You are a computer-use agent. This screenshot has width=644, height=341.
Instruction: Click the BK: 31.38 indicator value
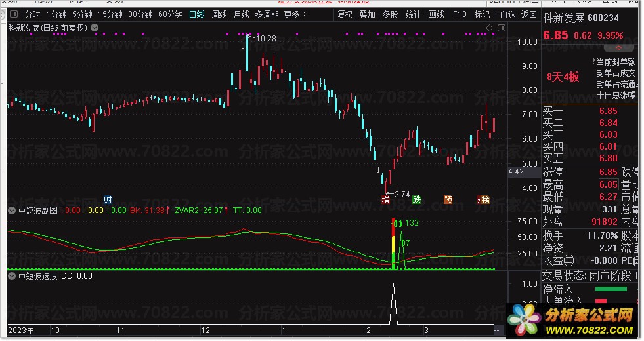(x=150, y=211)
